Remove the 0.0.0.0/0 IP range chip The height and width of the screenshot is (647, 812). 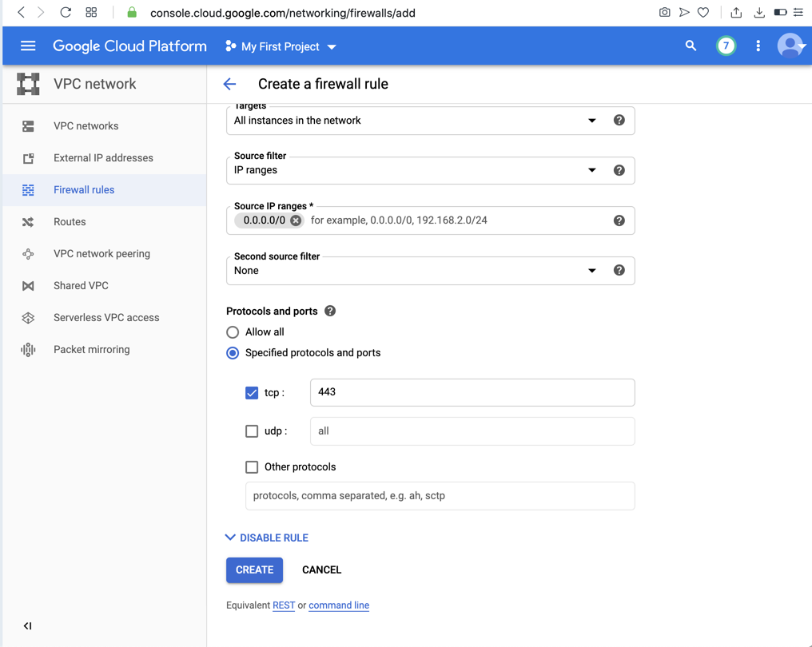(296, 220)
